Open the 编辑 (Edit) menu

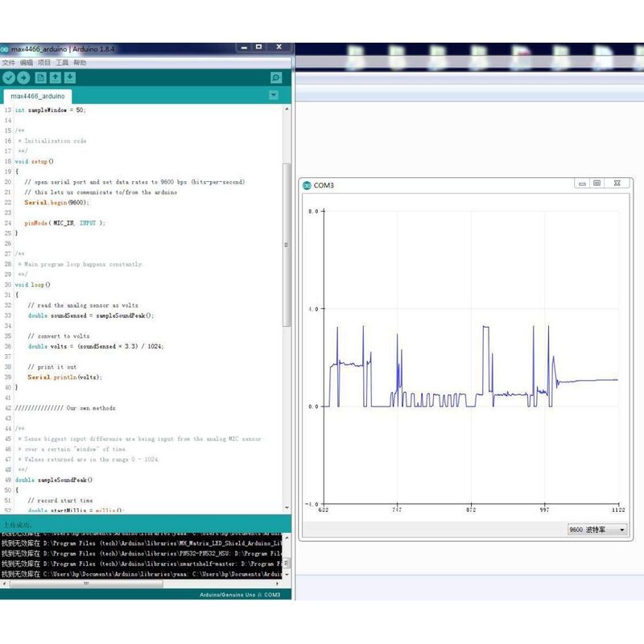tap(27, 62)
